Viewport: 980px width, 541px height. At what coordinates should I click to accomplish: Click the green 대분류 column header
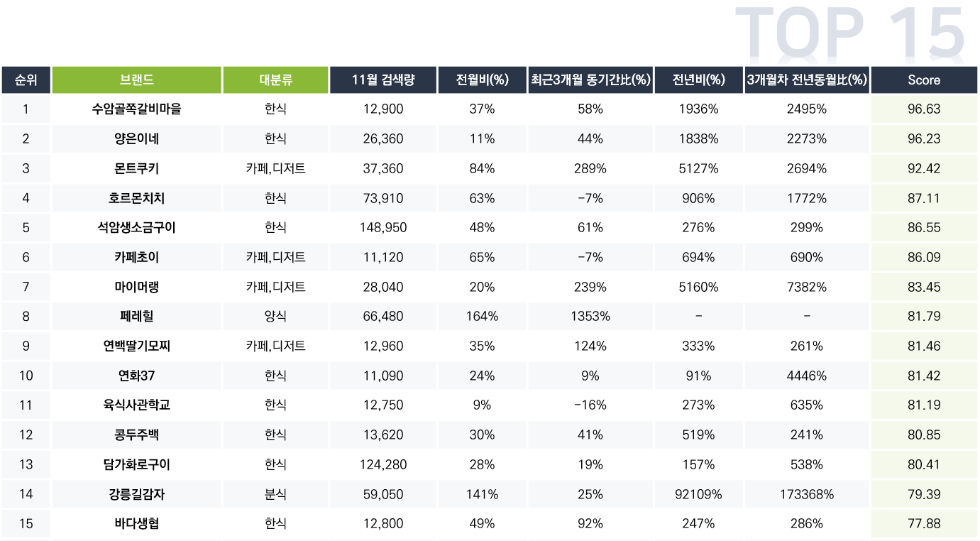coord(275,80)
